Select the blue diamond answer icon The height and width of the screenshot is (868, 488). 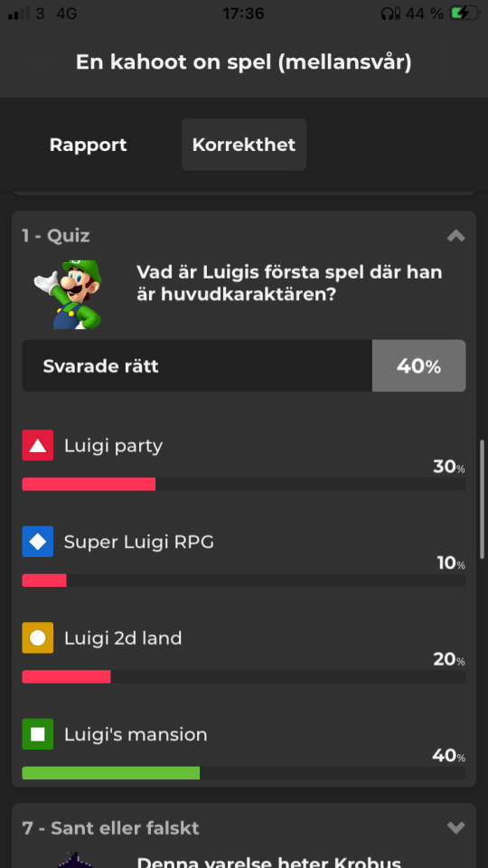(x=38, y=542)
